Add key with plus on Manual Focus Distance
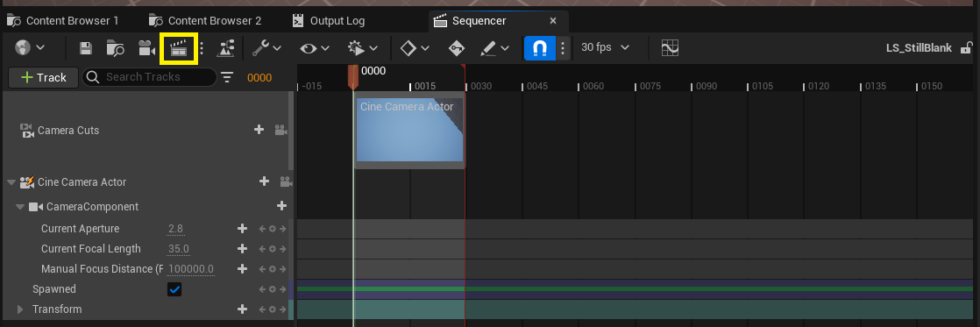The image size is (980, 327). tap(243, 269)
